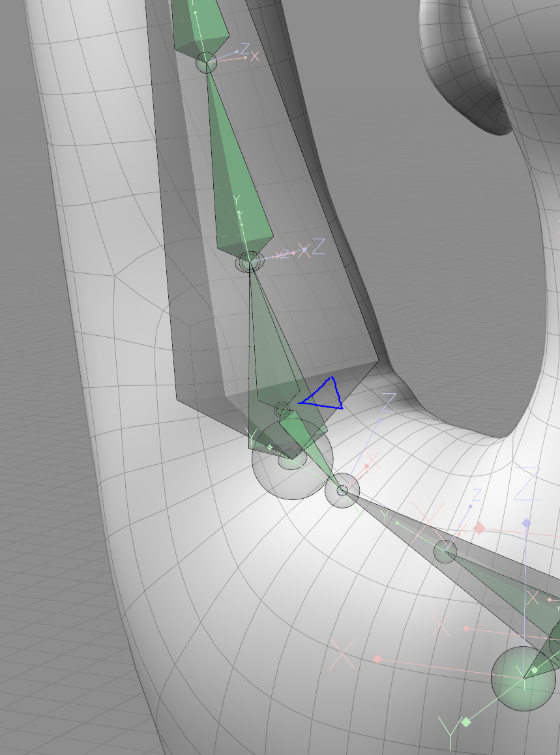Click the blue diamond Z-axis handle below the large Z

(526, 524)
